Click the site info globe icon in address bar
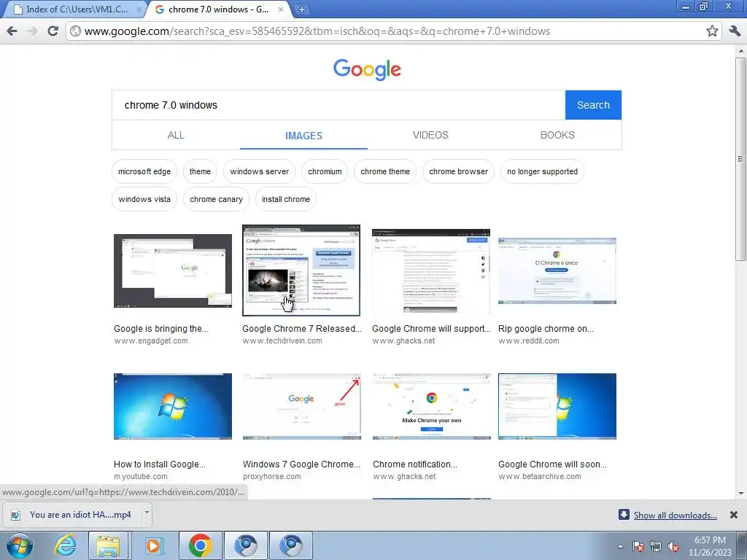Viewport: 747px width, 560px height. pos(75,31)
